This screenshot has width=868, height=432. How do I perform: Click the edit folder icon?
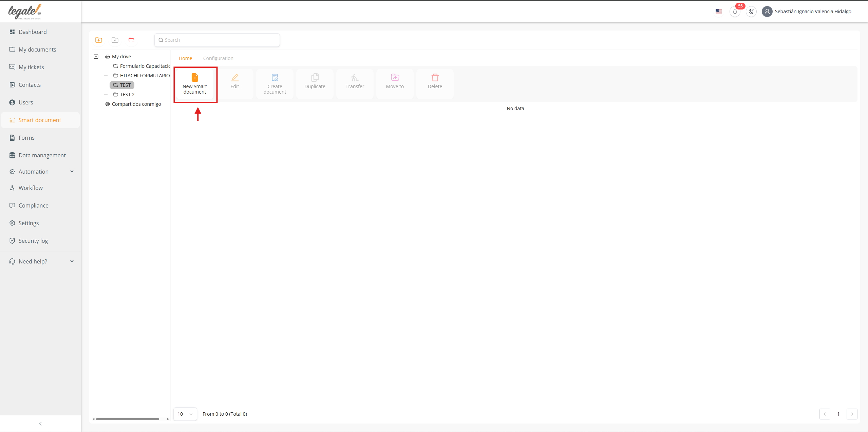pyautogui.click(x=115, y=40)
